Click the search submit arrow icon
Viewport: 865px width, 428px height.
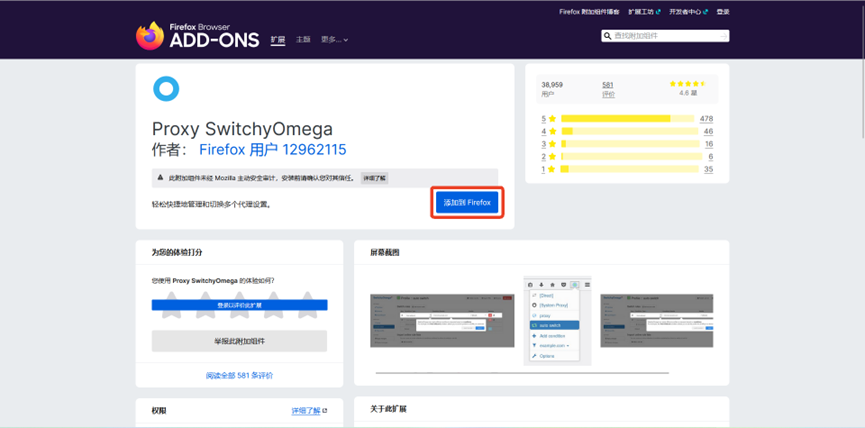[723, 36]
